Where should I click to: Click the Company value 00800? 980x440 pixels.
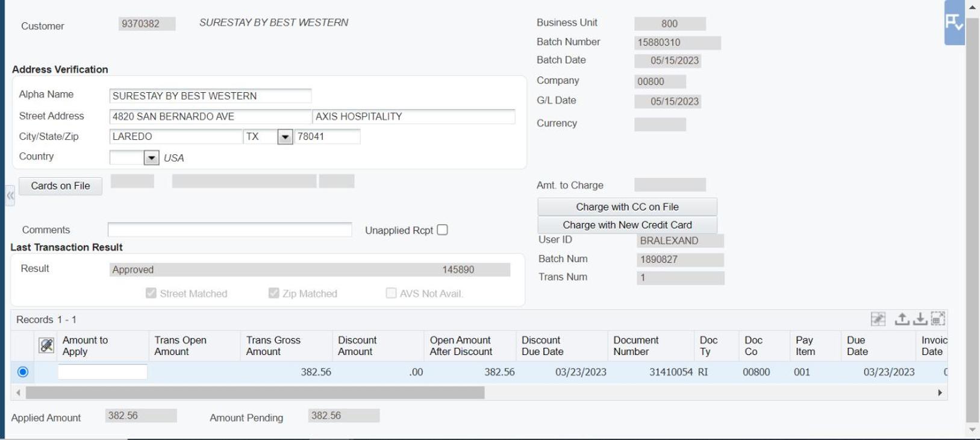(660, 81)
